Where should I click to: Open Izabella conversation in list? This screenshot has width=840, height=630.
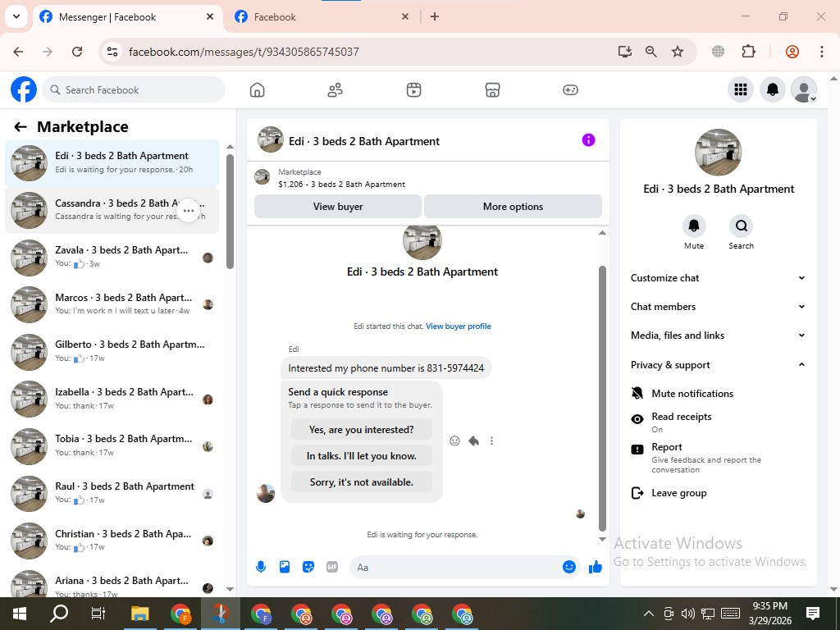tap(112, 399)
